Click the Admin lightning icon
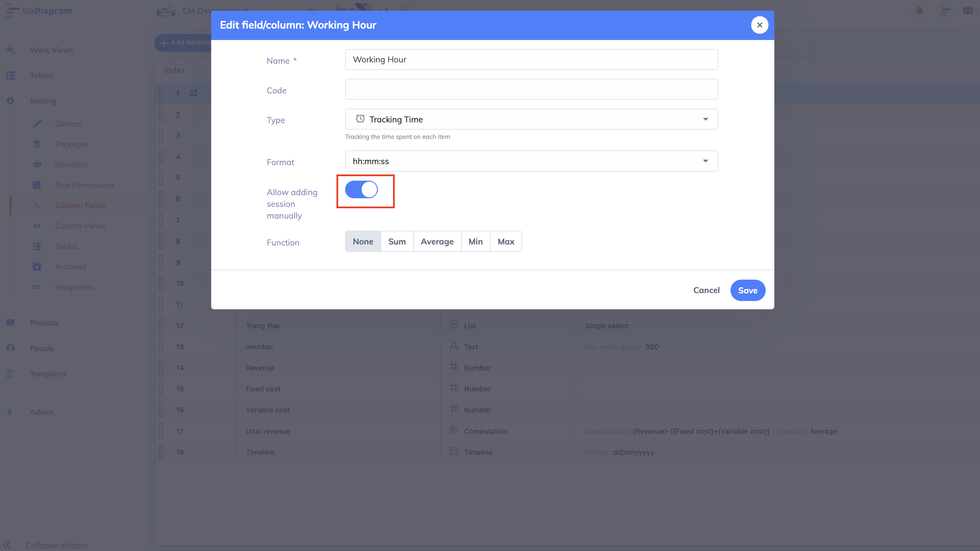 click(10, 412)
